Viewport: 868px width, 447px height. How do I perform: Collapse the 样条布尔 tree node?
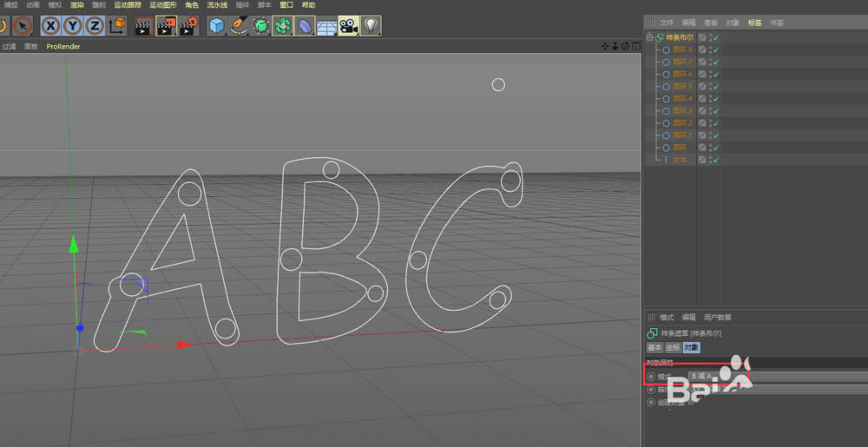(x=649, y=37)
